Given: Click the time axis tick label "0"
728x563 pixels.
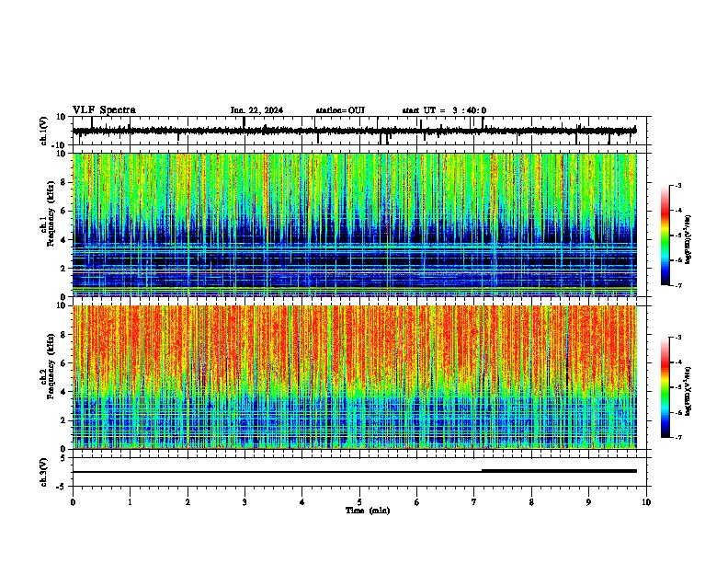Looking at the screenshot, I should [x=73, y=502].
